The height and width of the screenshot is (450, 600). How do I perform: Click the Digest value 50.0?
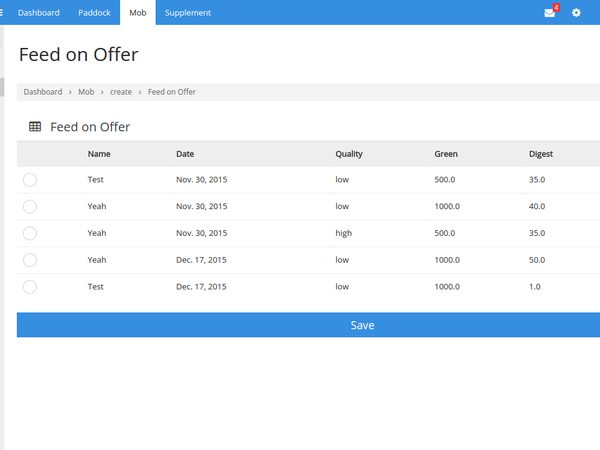tap(537, 260)
